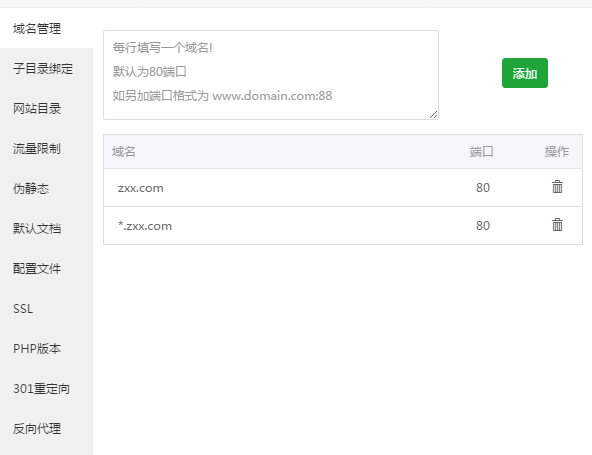Open the SSL settings tab
Screen dimensions: 592x455
23,309
